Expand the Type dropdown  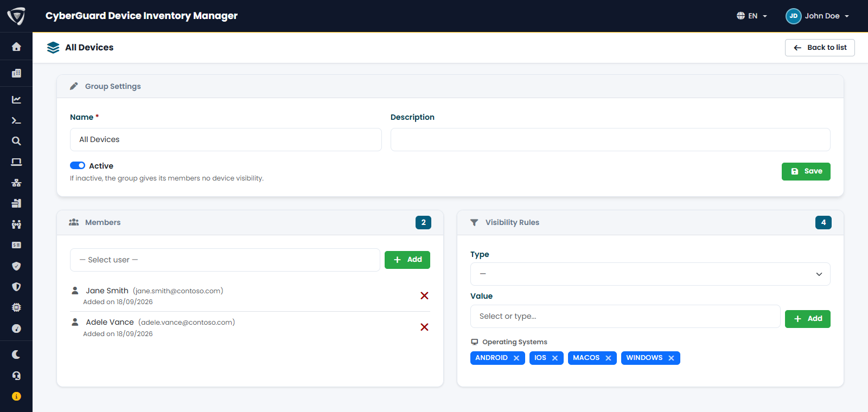pyautogui.click(x=650, y=274)
